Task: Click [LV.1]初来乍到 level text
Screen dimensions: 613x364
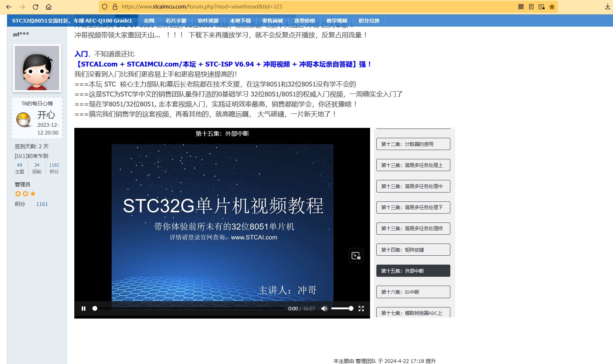Action: (x=31, y=156)
